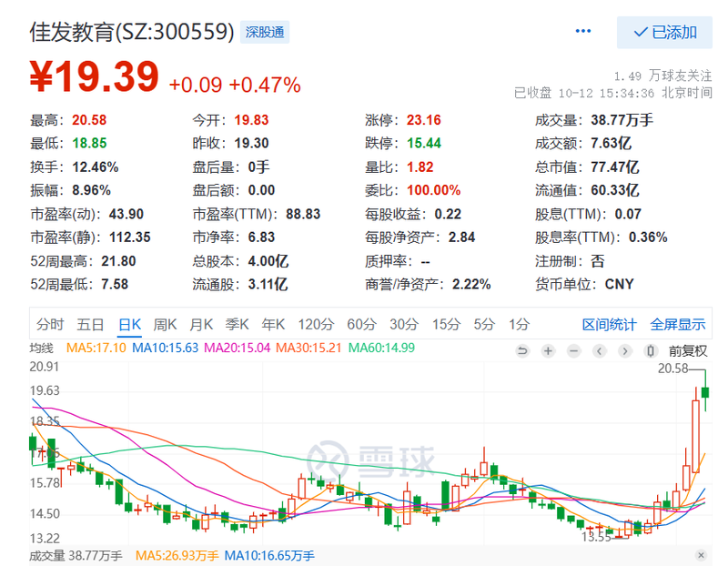Click the MA30:15.21 moving average label
The height and width of the screenshot is (566, 728).
[308, 348]
